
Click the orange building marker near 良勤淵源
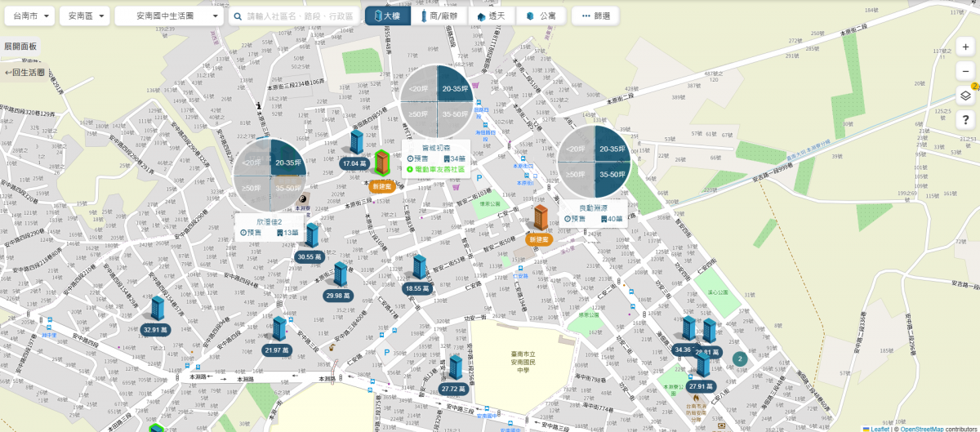[x=541, y=218]
